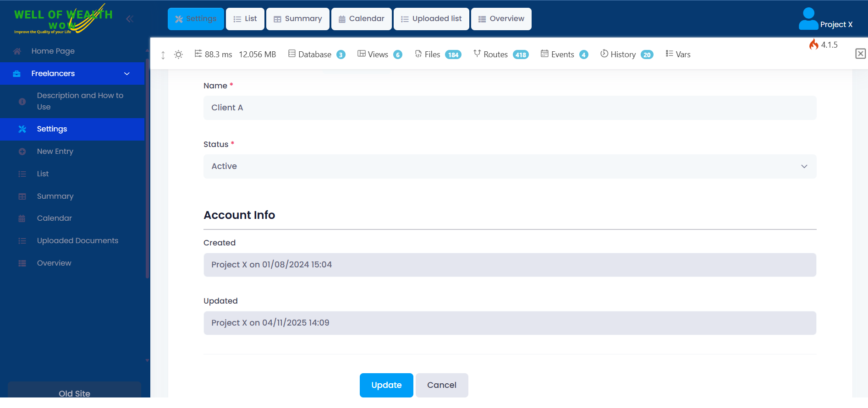Click the Home Page house icon

pyautogui.click(x=17, y=51)
